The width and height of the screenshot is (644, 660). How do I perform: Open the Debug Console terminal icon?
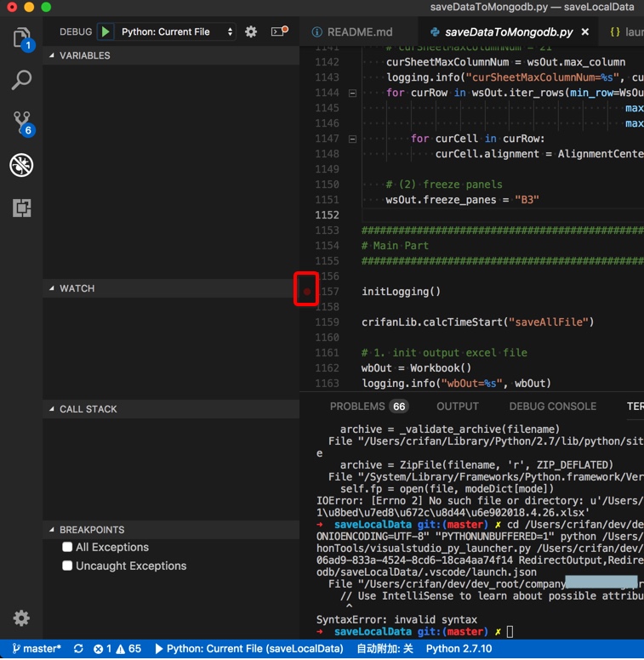coord(279,31)
